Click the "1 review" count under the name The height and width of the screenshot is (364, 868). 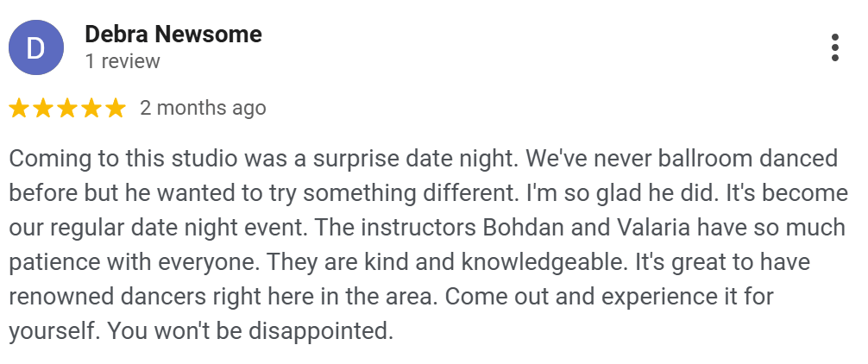(x=123, y=61)
